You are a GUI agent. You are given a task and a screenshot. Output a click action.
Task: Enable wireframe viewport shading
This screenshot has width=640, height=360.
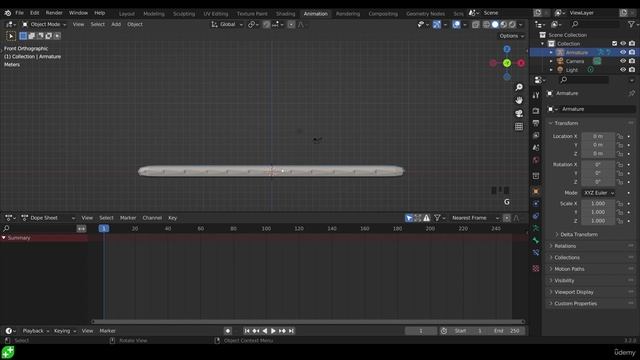[487, 24]
